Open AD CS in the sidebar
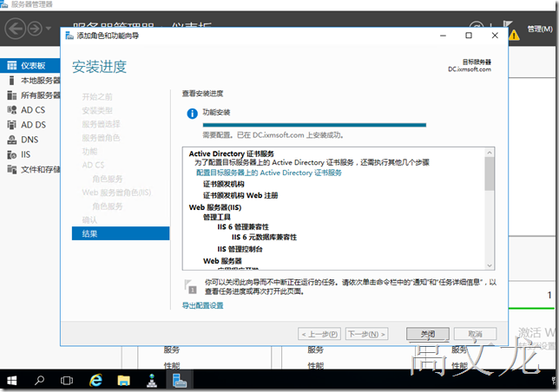 (x=33, y=110)
